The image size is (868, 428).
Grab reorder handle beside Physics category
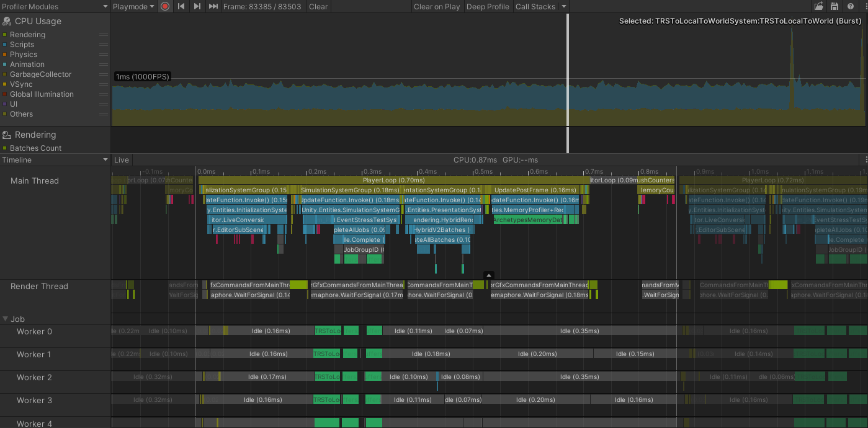click(103, 55)
